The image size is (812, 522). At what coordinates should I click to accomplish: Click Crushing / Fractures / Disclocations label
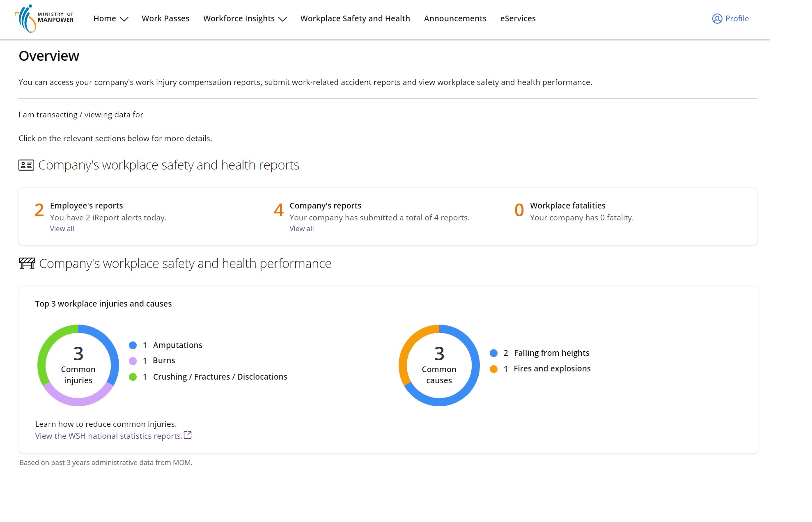point(220,377)
